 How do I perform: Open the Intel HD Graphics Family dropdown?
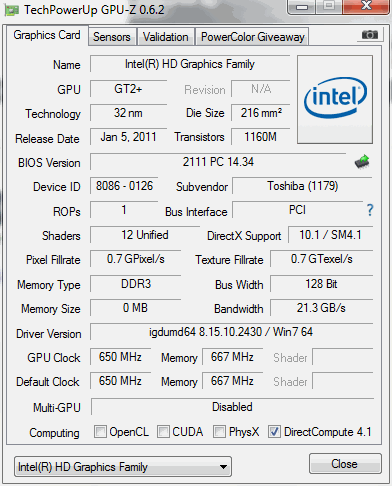click(123, 467)
